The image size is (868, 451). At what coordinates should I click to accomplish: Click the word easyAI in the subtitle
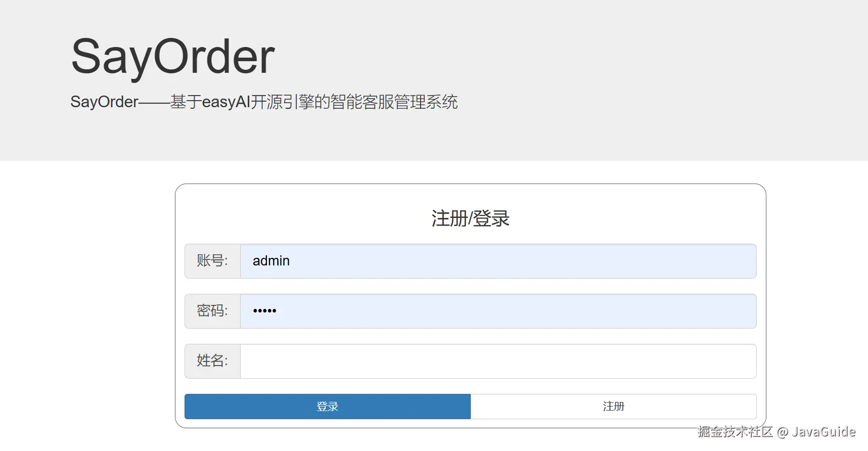[226, 102]
